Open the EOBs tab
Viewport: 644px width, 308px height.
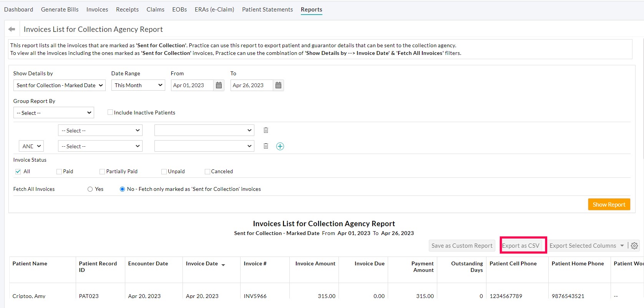coord(179,10)
